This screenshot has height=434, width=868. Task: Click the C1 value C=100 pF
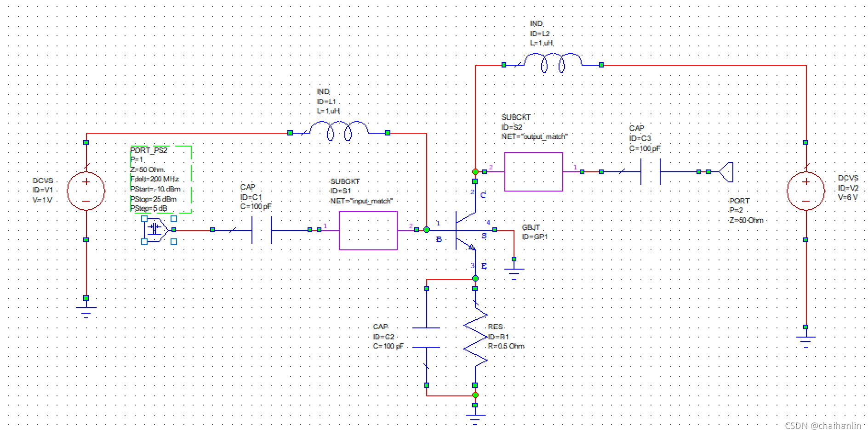point(256,207)
